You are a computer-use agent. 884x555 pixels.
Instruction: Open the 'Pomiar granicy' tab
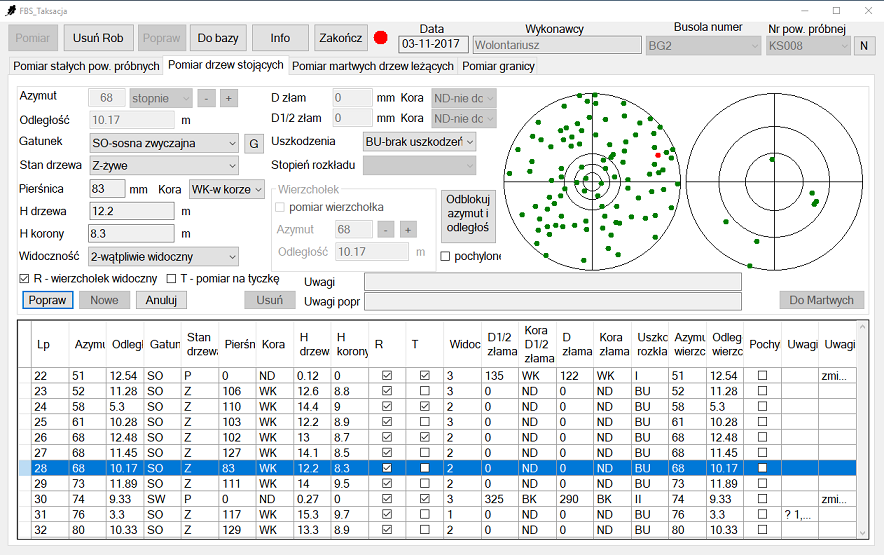498,66
